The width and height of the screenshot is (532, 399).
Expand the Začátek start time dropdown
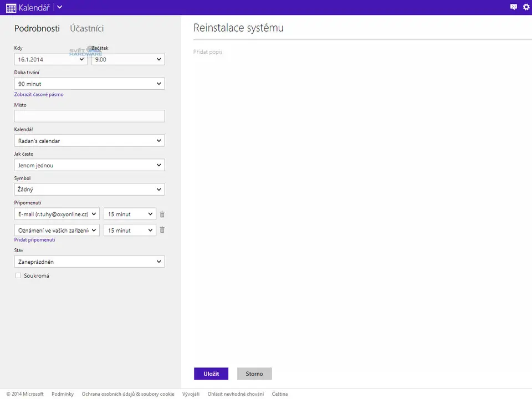(128, 59)
